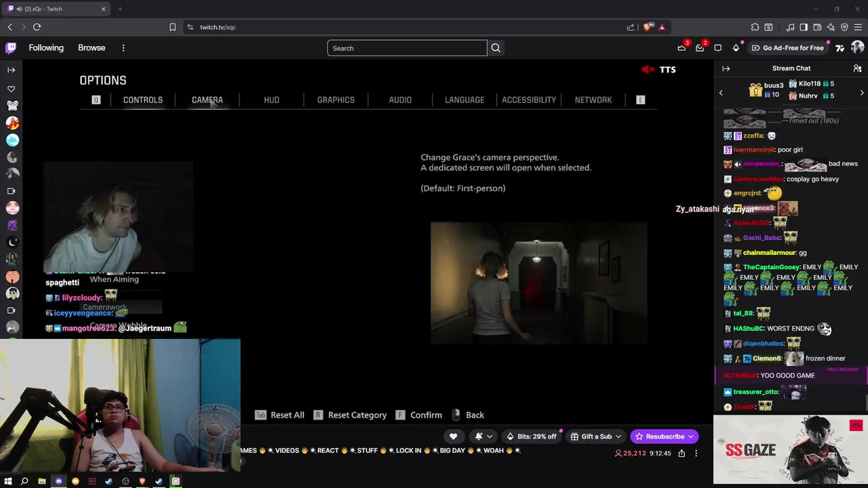Screen dimensions: 868x488
Task: Click Bits: 29% off button
Action: tap(532, 436)
